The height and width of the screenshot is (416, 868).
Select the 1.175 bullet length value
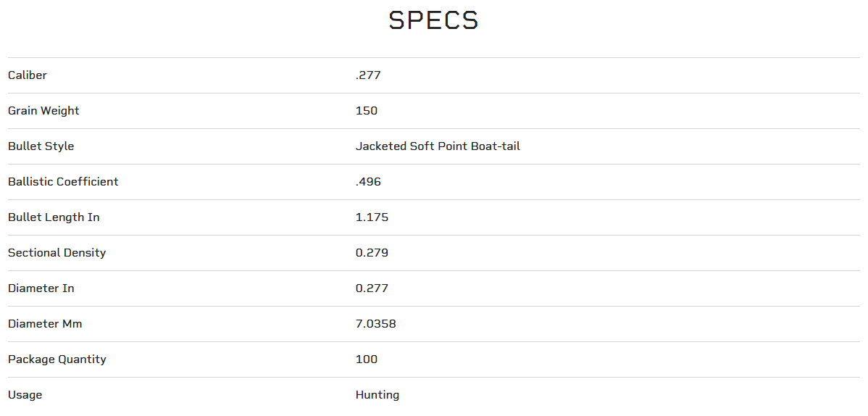pos(372,217)
